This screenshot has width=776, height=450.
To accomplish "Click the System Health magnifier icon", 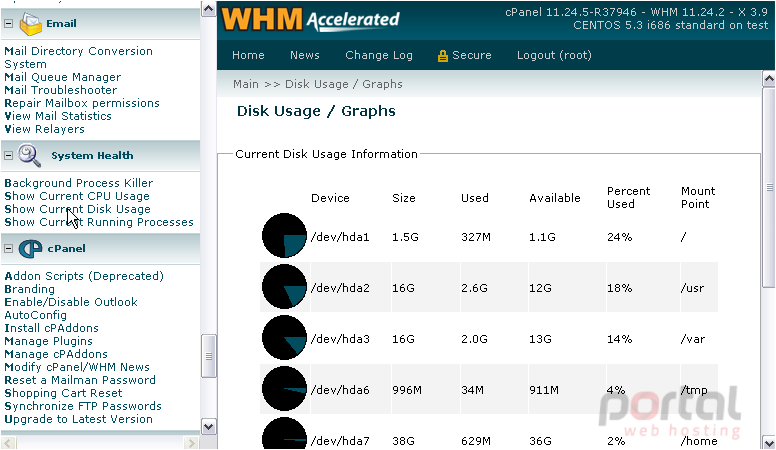I will (x=30, y=155).
